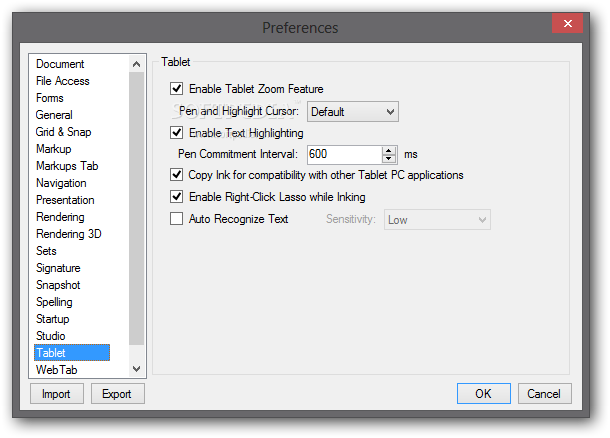The height and width of the screenshot is (438, 610).
Task: Select Studio category
Action: [51, 336]
